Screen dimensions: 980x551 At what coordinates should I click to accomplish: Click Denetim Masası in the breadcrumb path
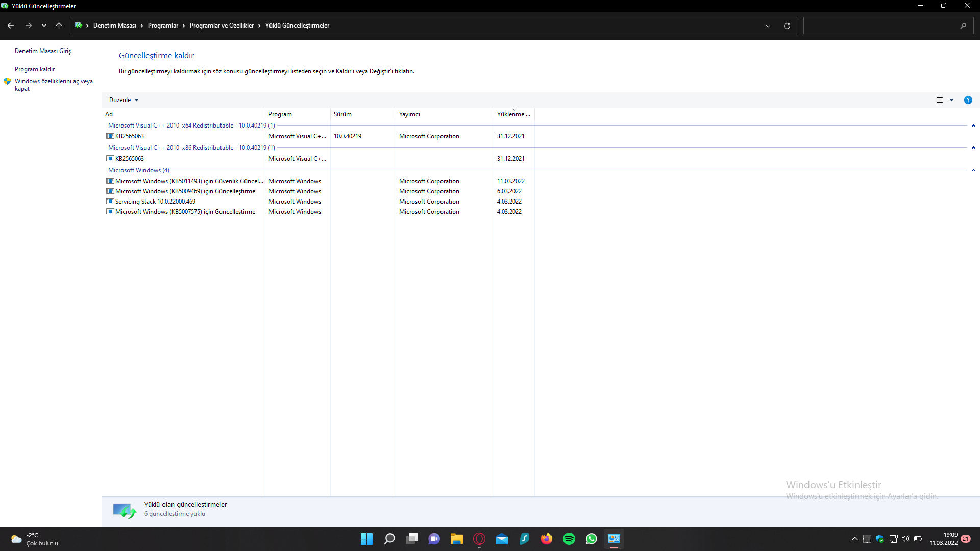point(115,26)
